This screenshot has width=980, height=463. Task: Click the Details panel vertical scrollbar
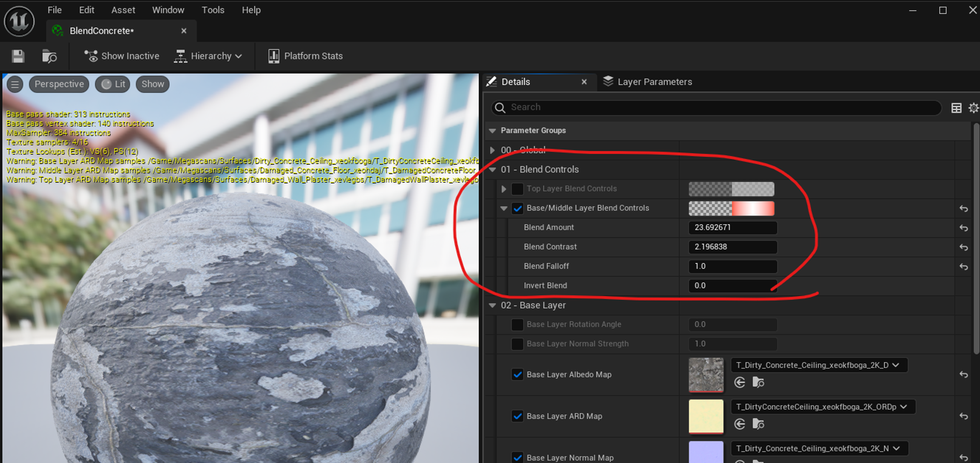[977, 238]
